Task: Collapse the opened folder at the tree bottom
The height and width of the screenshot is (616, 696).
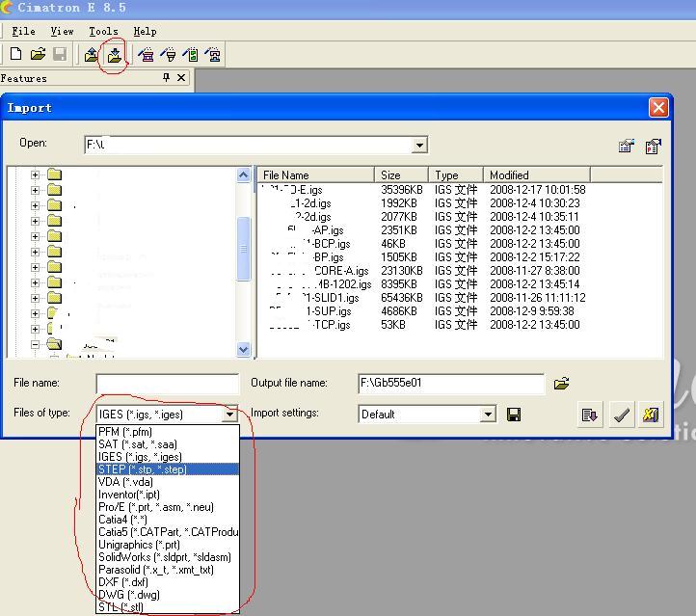Action: pyautogui.click(x=35, y=344)
